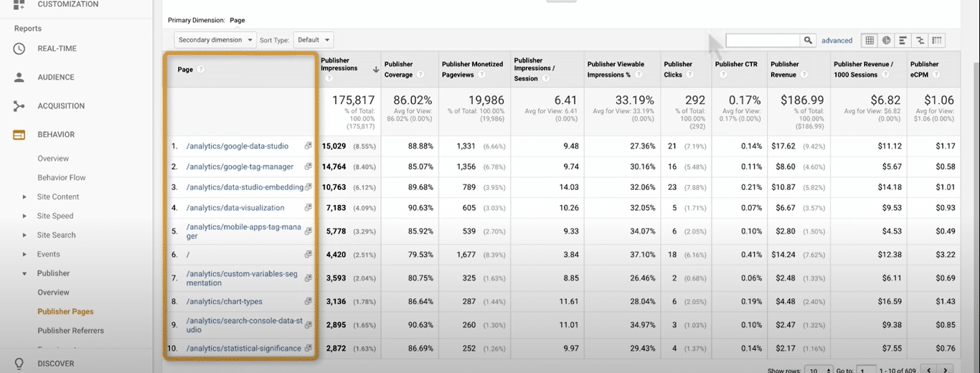
Task: Open /analytics/data-visualization page link
Action: 235,208
